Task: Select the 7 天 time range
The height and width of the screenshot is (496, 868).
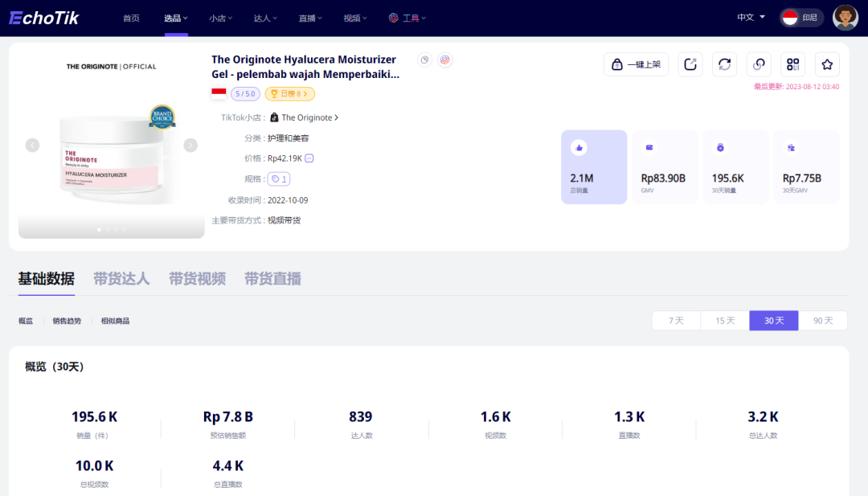Action: tap(676, 321)
